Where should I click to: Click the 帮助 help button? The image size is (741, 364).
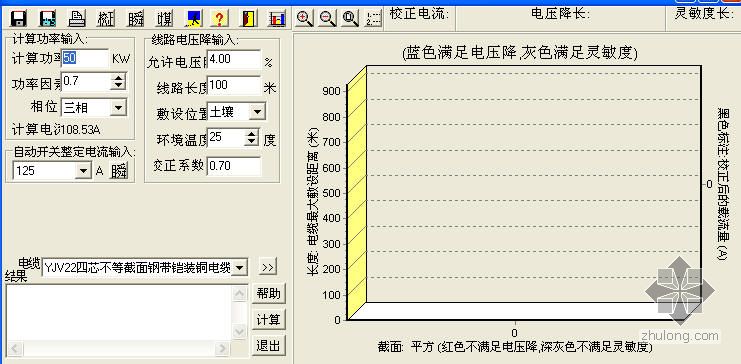[x=268, y=294]
